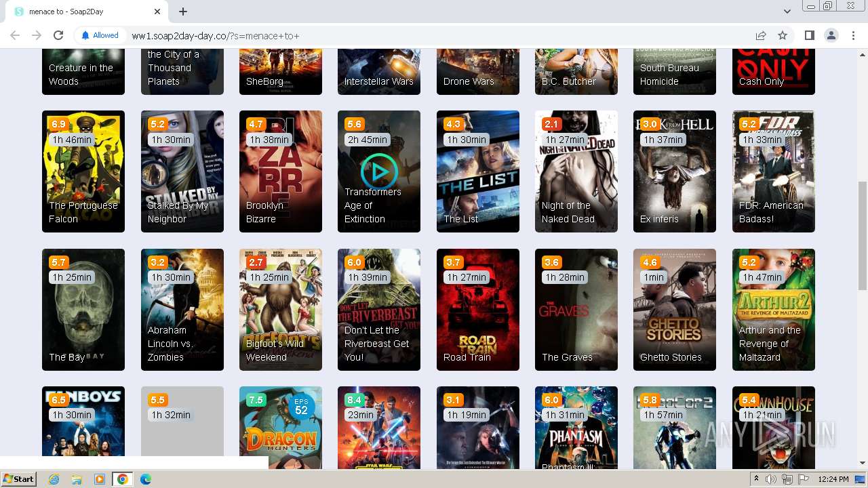868x488 pixels.
Task: Open Interstellar Wars movie card
Action: 379,72
